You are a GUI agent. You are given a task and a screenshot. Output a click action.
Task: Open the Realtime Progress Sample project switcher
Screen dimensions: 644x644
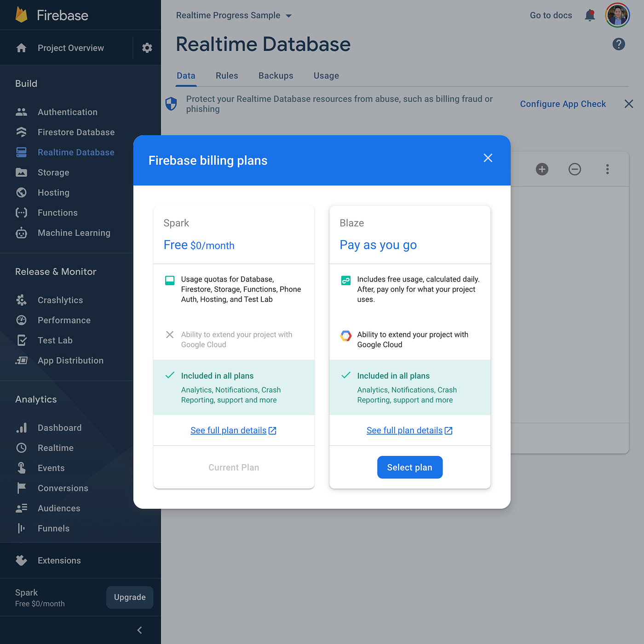(234, 15)
